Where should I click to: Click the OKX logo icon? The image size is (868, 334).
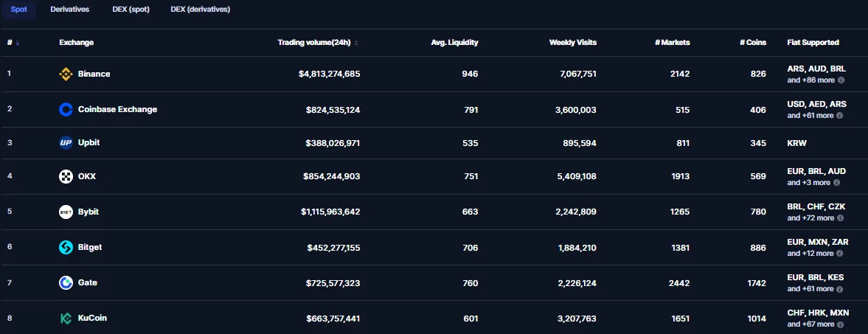[x=66, y=177]
